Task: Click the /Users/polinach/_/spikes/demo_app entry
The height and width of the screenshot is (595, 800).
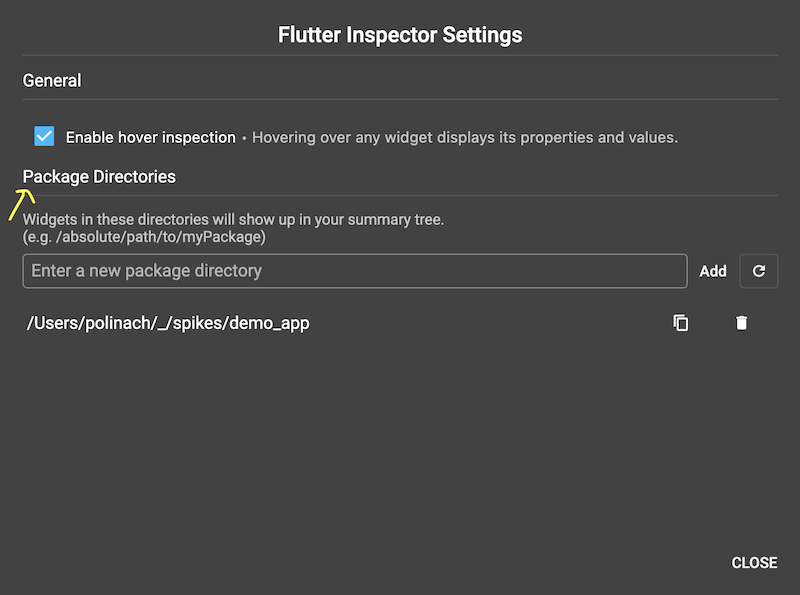Action: click(x=167, y=323)
